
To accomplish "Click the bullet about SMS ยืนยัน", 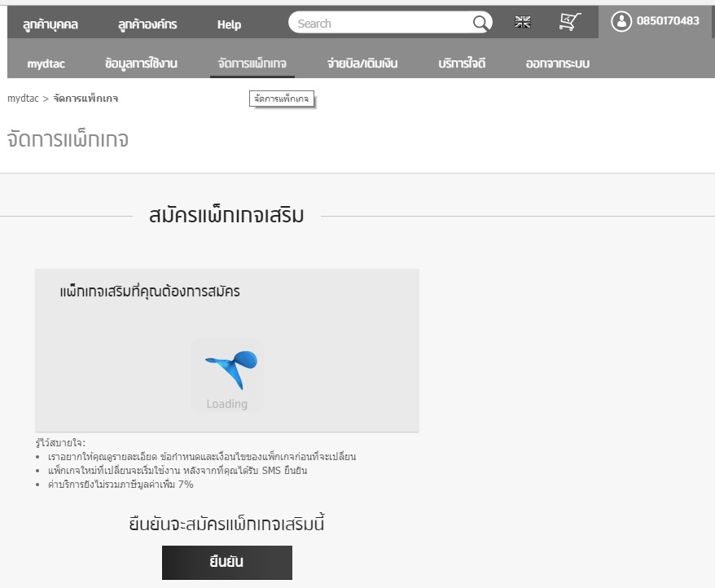I will coord(178,470).
